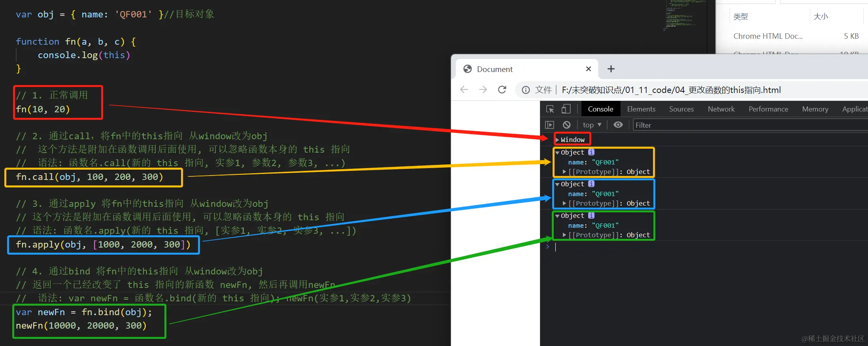Viewport: 868px width, 346px height.
Task: Open the Network tab
Action: pyautogui.click(x=721, y=109)
